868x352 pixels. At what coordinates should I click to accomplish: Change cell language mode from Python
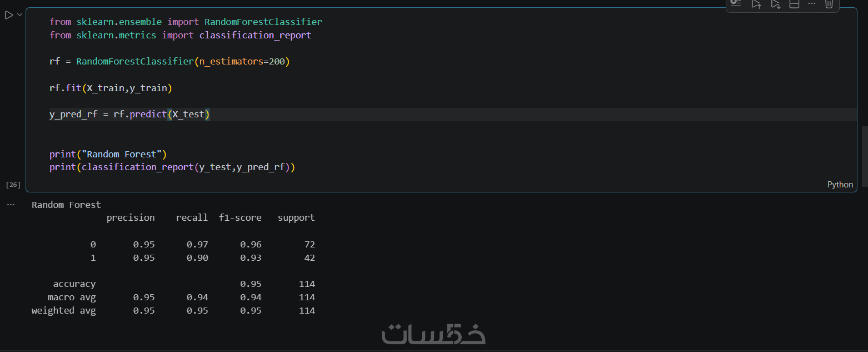(840, 185)
